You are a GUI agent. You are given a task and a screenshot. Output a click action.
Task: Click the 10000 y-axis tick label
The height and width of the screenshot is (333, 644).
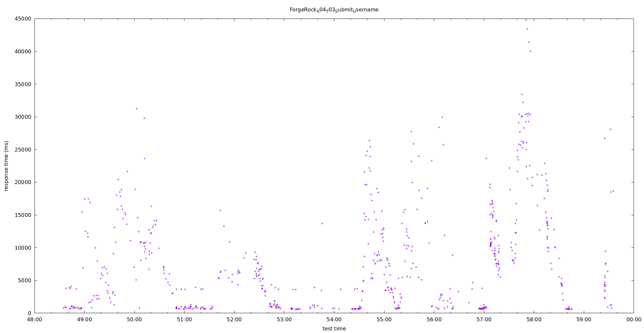coord(23,248)
